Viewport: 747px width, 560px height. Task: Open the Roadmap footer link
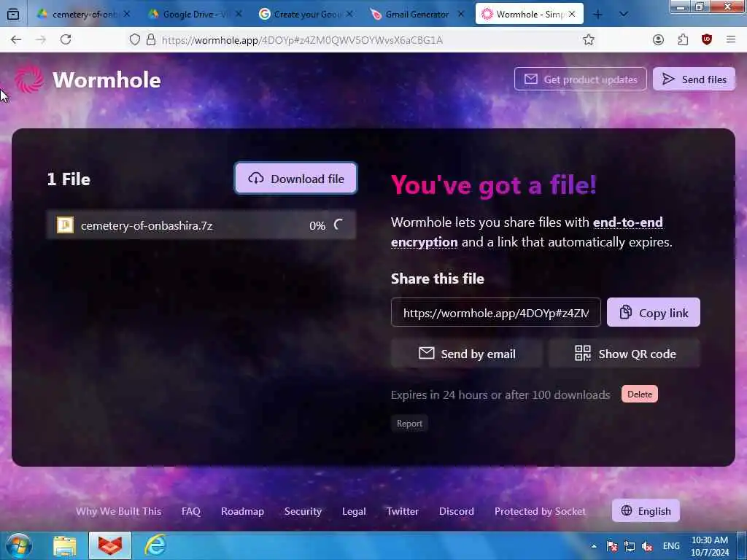tap(242, 511)
